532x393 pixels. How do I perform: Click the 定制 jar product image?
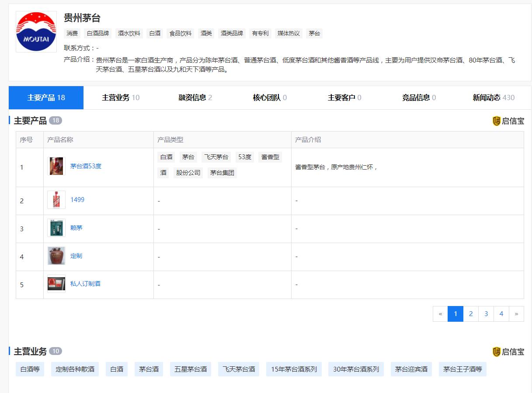pyautogui.click(x=56, y=256)
